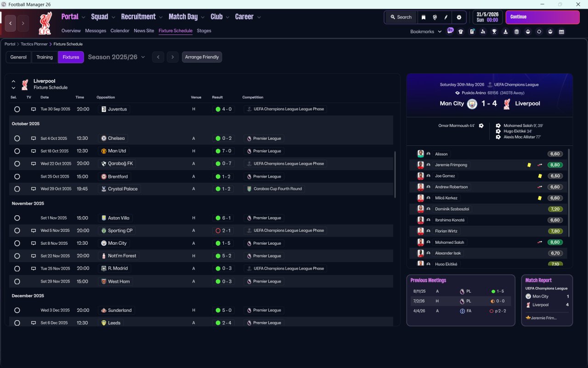
Task: Open the trophy bookmark shortcut
Action: point(494,32)
